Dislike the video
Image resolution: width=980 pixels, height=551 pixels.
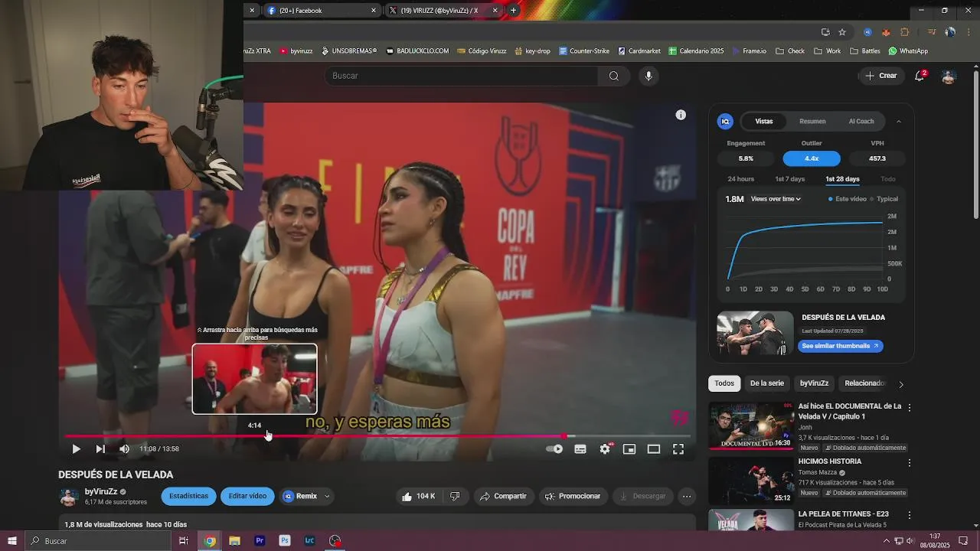coord(455,497)
